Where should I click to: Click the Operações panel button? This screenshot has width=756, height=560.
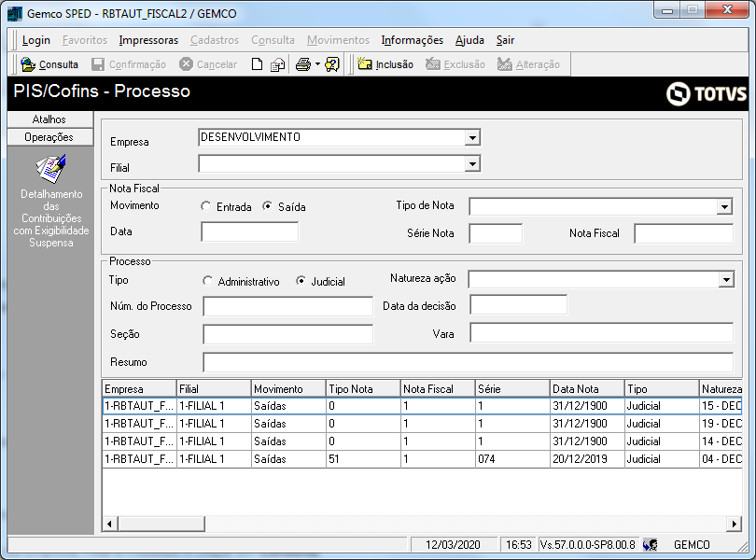(x=50, y=137)
